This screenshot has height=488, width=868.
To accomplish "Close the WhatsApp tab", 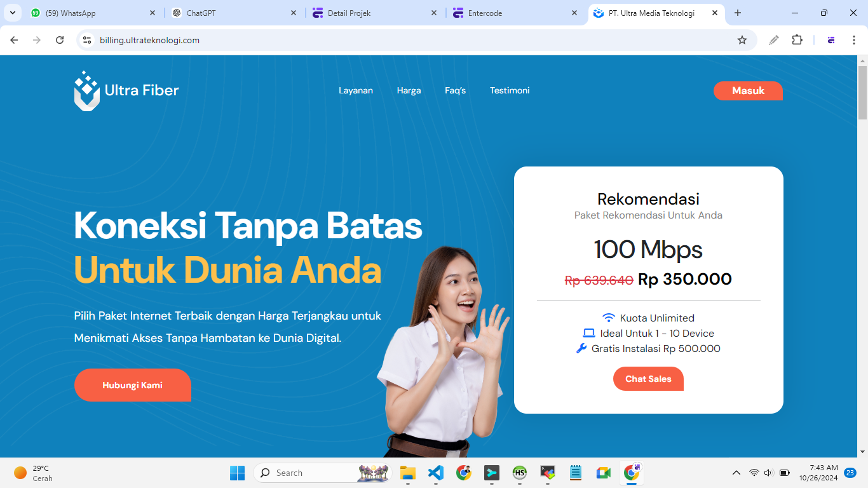I will coord(153,13).
